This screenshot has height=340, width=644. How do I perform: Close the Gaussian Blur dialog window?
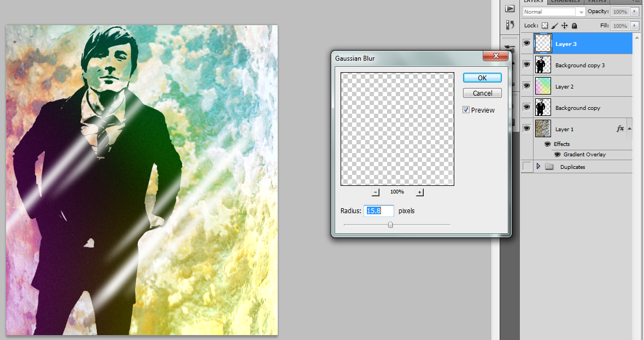click(495, 56)
